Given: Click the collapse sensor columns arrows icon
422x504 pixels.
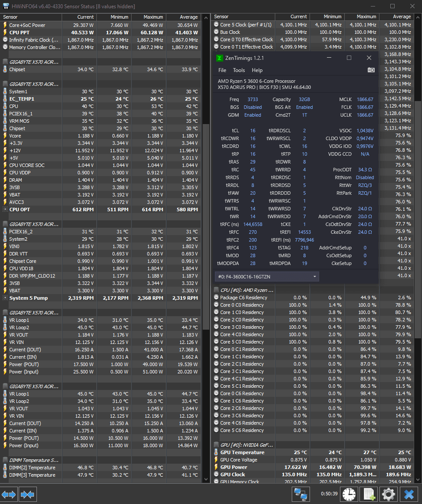Looking at the screenshot, I should click(28, 494).
